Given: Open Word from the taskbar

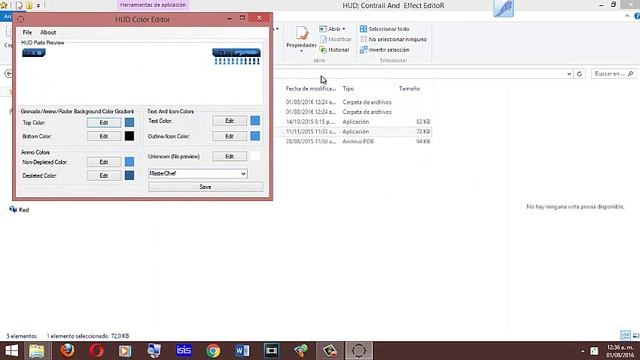Looking at the screenshot, I should click(x=242, y=351).
